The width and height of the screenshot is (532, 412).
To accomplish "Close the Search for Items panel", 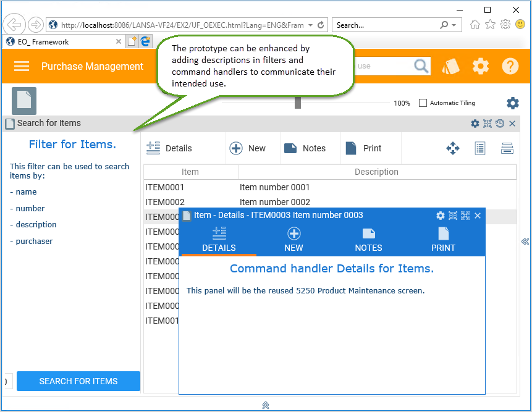I will pyautogui.click(x=512, y=124).
